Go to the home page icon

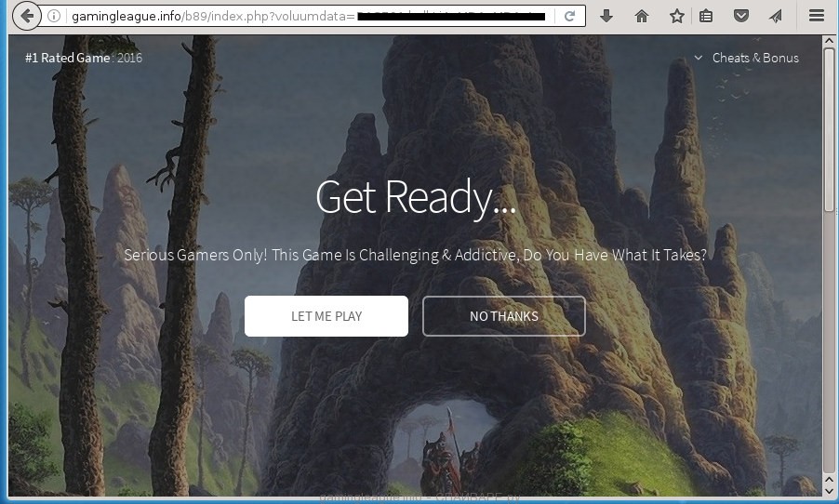tap(642, 16)
